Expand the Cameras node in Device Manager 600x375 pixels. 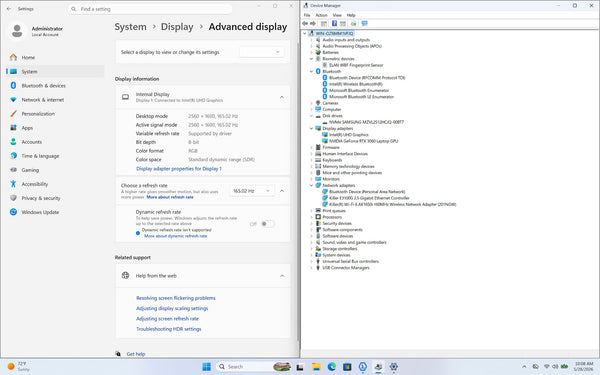click(x=311, y=103)
